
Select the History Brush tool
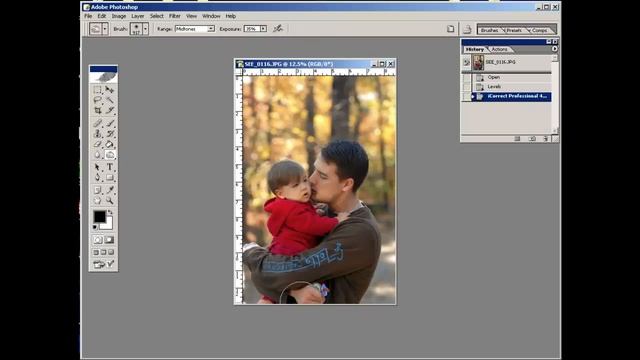[110, 133]
